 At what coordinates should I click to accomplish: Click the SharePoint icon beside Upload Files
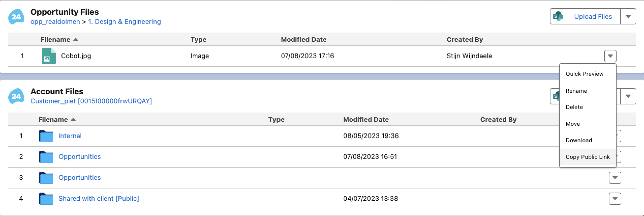[x=558, y=17]
